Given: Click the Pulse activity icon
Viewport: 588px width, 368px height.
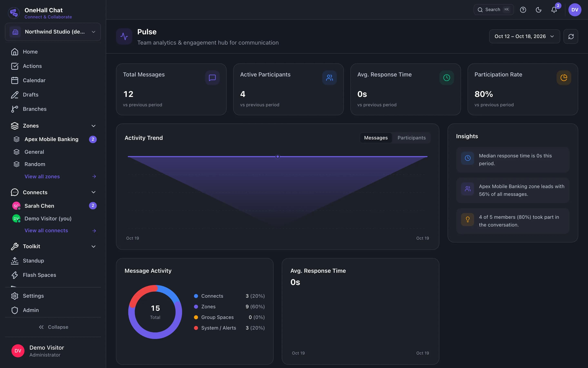Looking at the screenshot, I should [124, 37].
